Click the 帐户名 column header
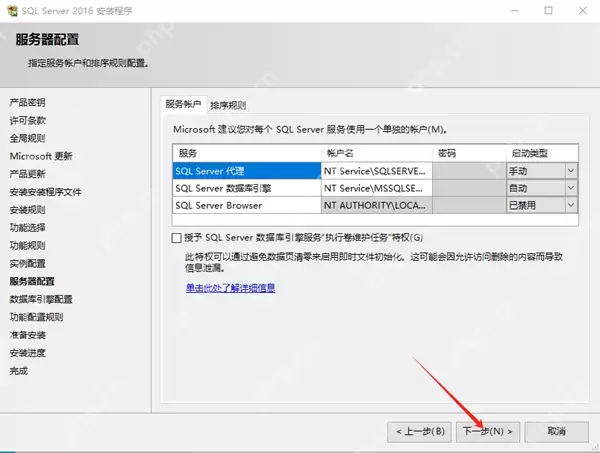 [377, 153]
